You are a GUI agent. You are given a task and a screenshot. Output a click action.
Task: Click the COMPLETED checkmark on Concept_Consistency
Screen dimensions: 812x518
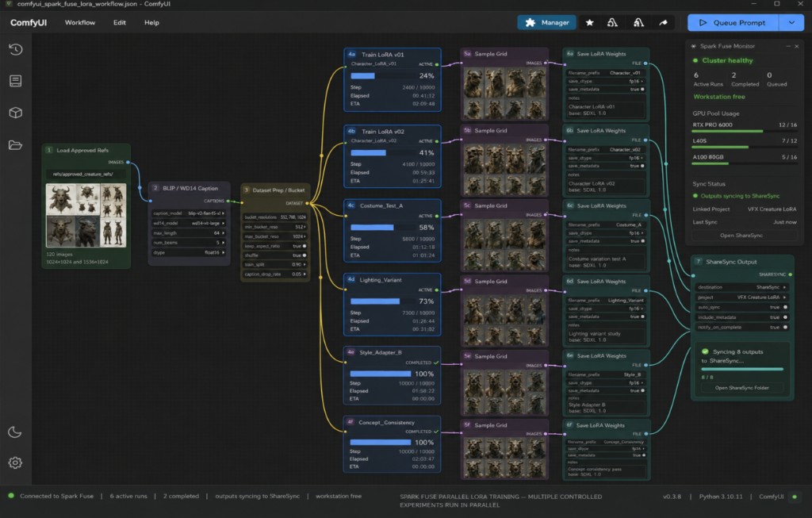(x=436, y=432)
